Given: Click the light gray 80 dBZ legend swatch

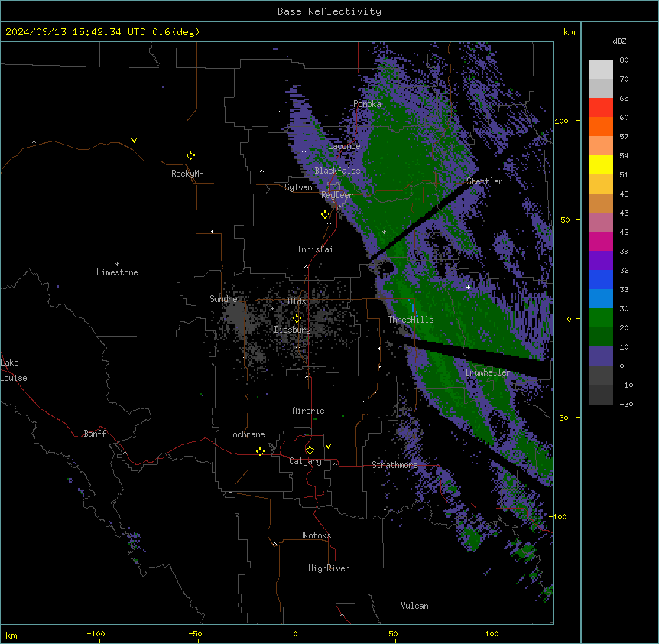Looking at the screenshot, I should click(601, 69).
